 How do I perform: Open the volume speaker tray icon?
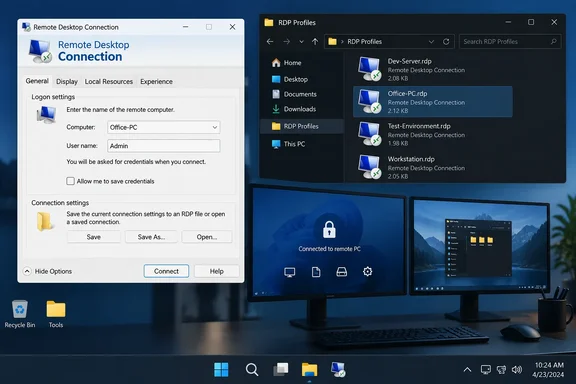[x=516, y=370]
